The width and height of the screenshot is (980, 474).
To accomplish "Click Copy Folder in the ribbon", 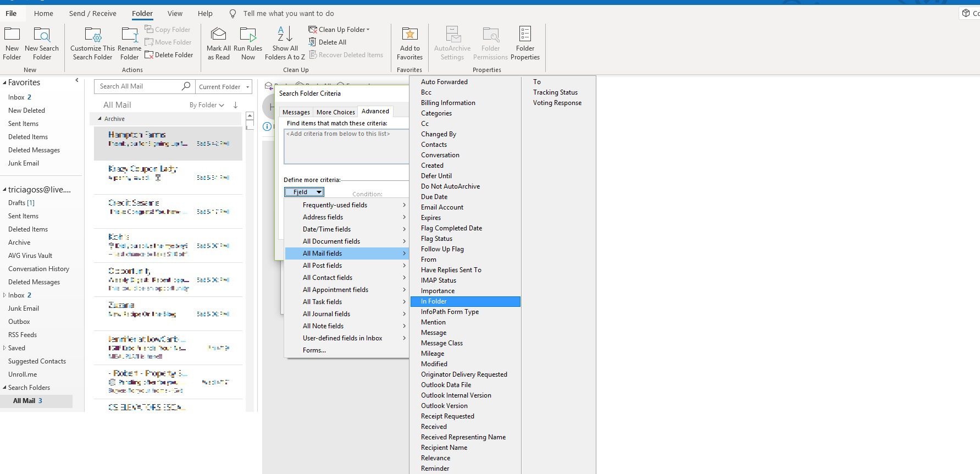I will 168,30.
